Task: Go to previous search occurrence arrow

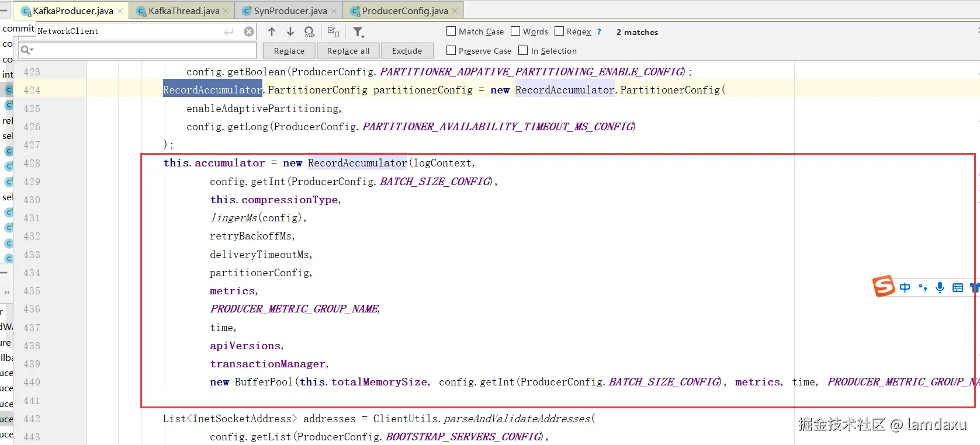Action: click(272, 32)
